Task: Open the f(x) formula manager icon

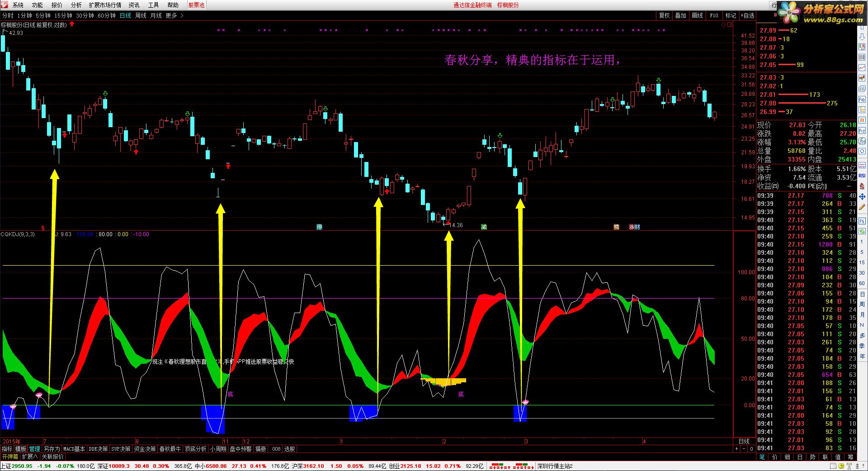Action: (x=862, y=141)
